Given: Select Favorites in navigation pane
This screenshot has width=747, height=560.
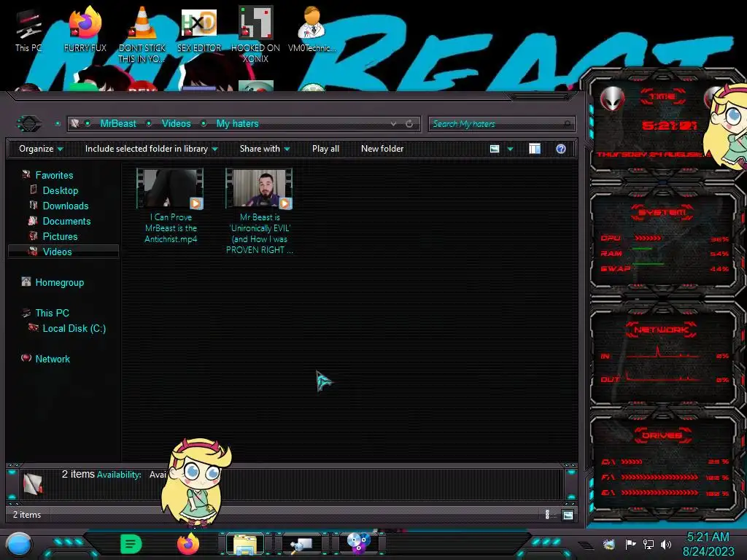Looking at the screenshot, I should pyautogui.click(x=54, y=175).
